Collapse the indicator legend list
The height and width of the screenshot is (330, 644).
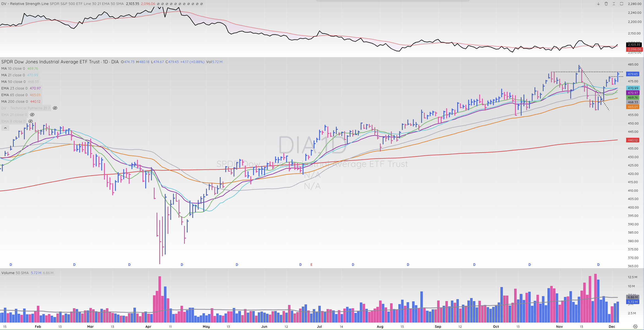click(x=5, y=128)
